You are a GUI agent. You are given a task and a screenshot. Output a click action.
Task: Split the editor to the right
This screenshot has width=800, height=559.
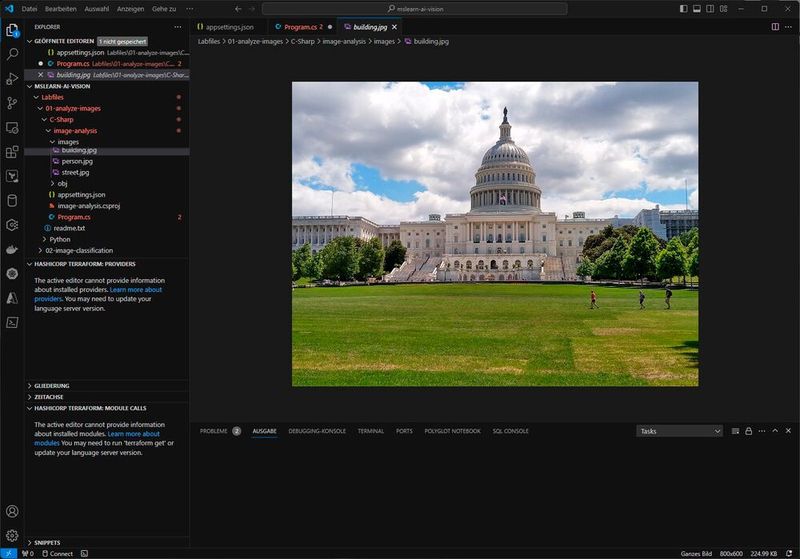click(x=774, y=26)
